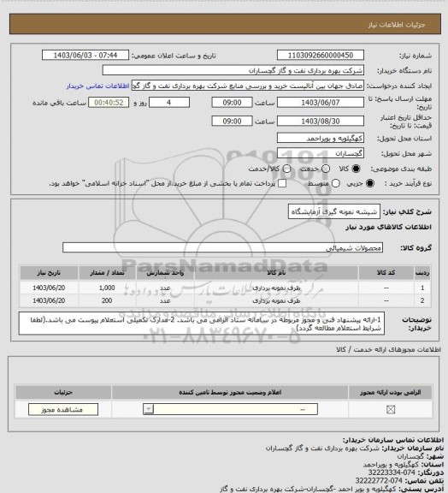The image size is (448, 493).
Task: Click the remaining time field 00:40:52
Action: (x=109, y=103)
